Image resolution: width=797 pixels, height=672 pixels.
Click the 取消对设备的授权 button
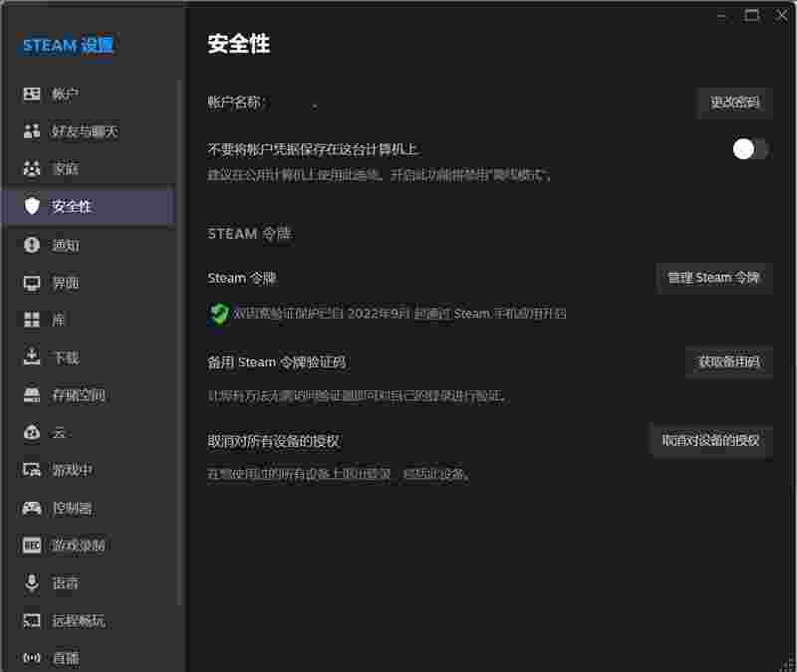coord(710,440)
